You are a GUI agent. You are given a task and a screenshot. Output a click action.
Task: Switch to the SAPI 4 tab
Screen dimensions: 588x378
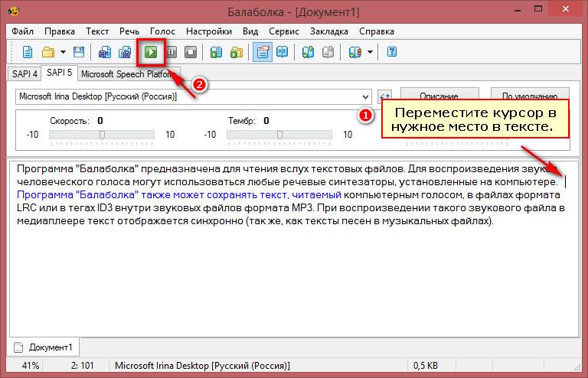click(24, 73)
